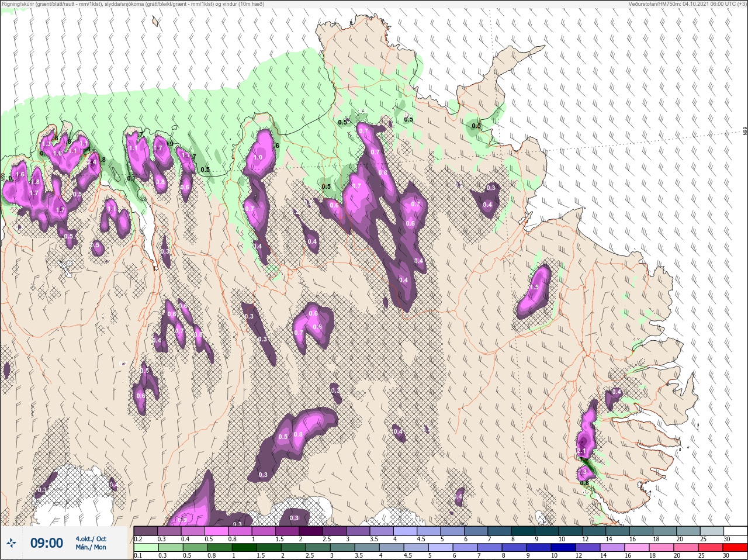Click the 1.0 precipitation value on the map
Viewport: 748px width, 560px height.
258,158
